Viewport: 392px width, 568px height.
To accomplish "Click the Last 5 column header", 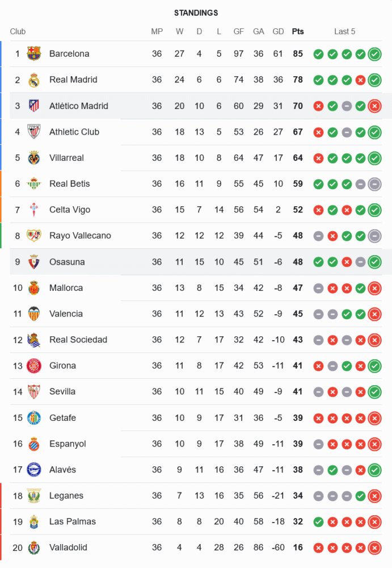I will click(344, 32).
